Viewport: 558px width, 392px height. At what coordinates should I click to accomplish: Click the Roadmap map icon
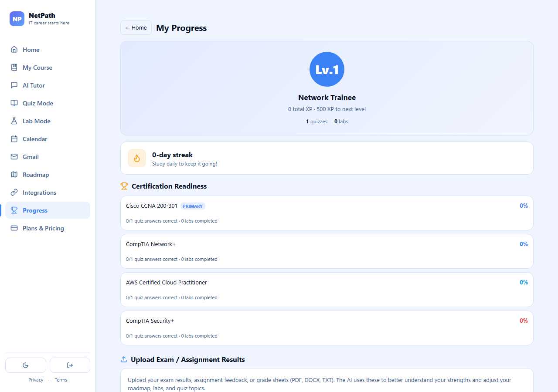(14, 175)
